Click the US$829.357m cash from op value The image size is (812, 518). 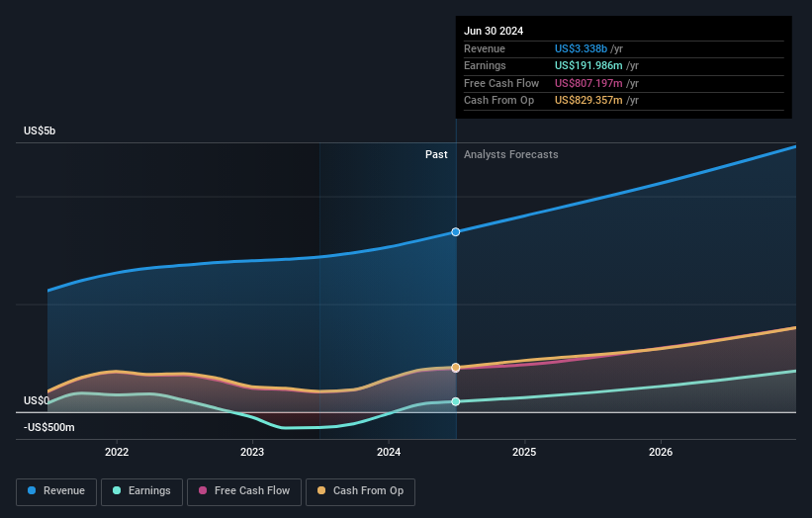click(x=588, y=101)
